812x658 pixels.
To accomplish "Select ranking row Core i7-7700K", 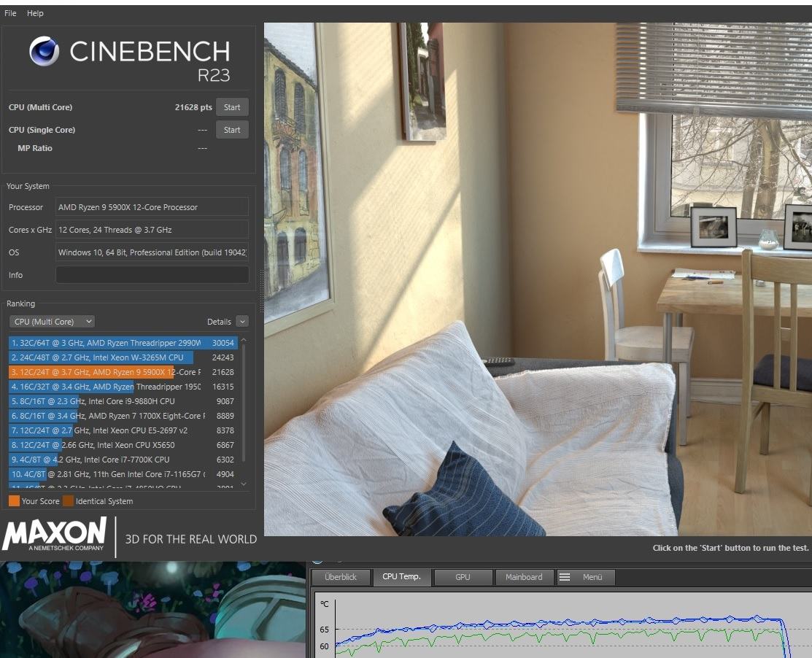I will coord(123,459).
